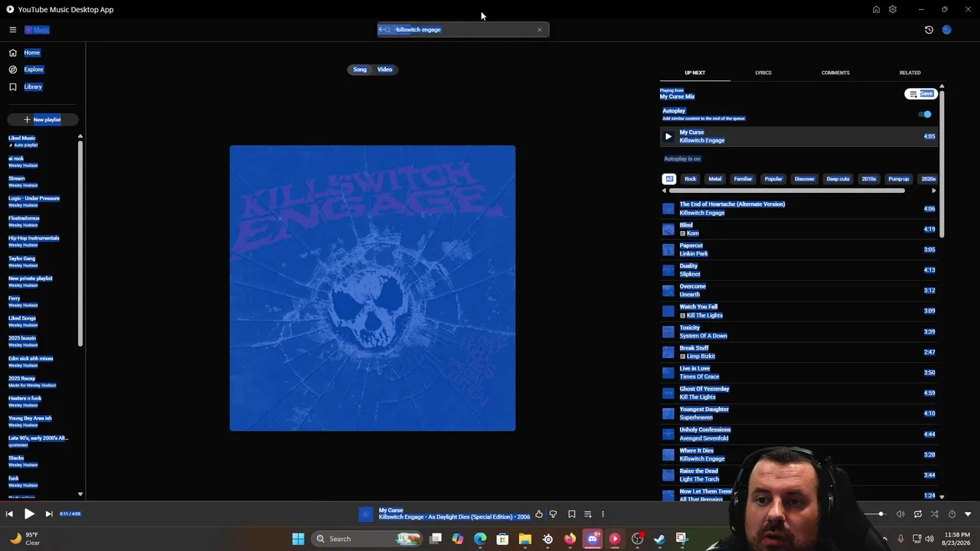Skip to previous track
The width and height of the screenshot is (980, 551).
tap(9, 514)
